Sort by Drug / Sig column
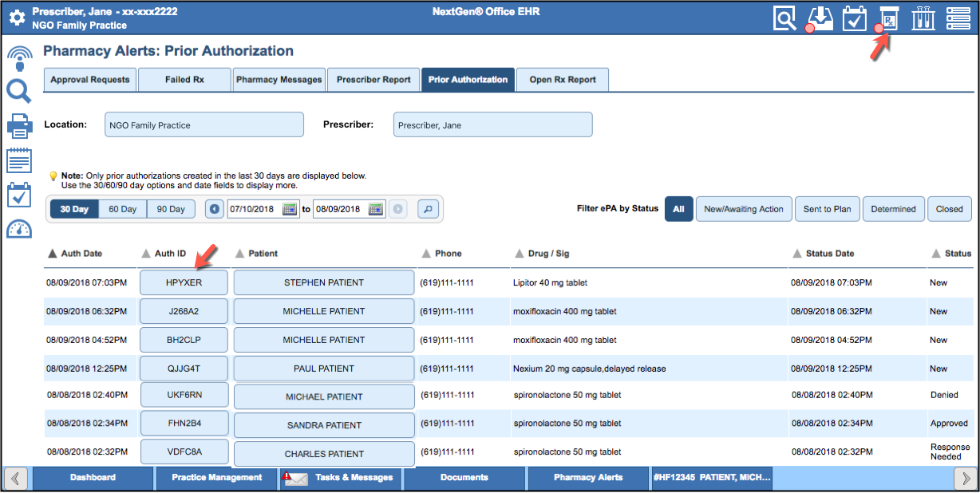 tap(543, 254)
